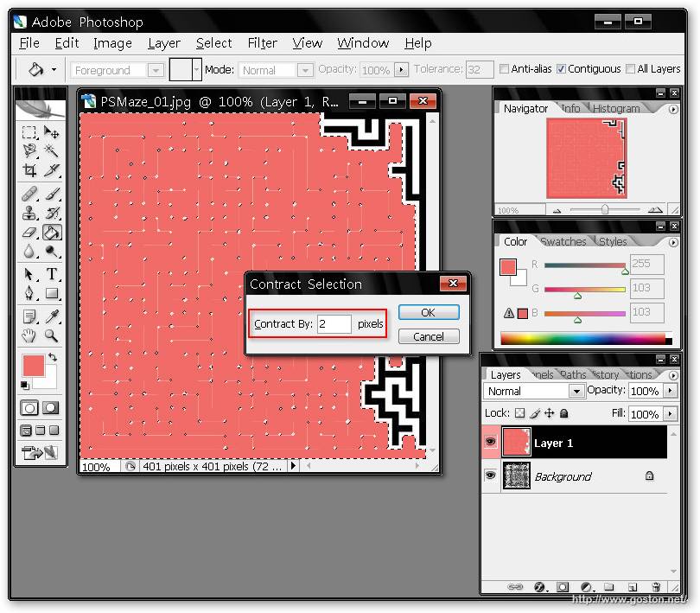This screenshot has height=613, width=700.
Task: Select the Brush tool
Action: click(51, 194)
